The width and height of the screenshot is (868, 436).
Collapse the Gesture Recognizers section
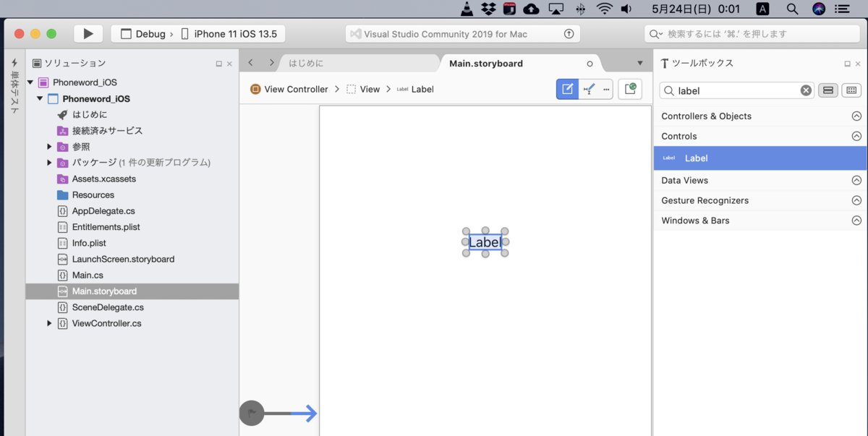point(856,200)
